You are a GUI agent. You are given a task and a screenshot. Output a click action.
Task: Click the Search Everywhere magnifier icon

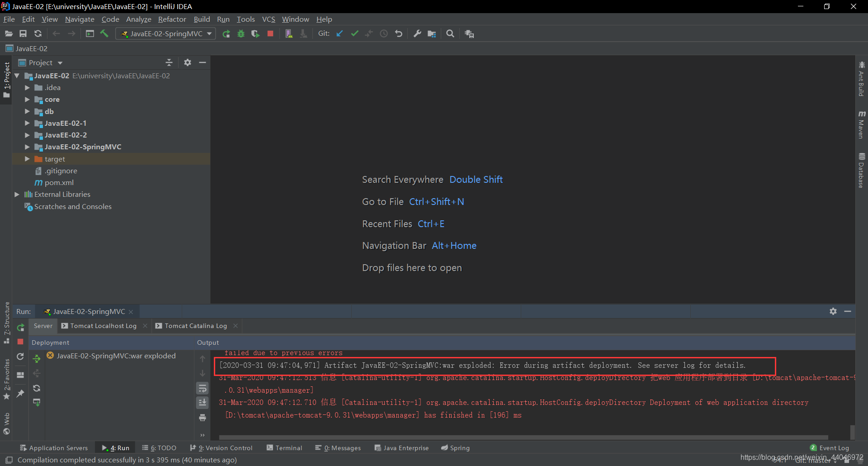coord(450,33)
